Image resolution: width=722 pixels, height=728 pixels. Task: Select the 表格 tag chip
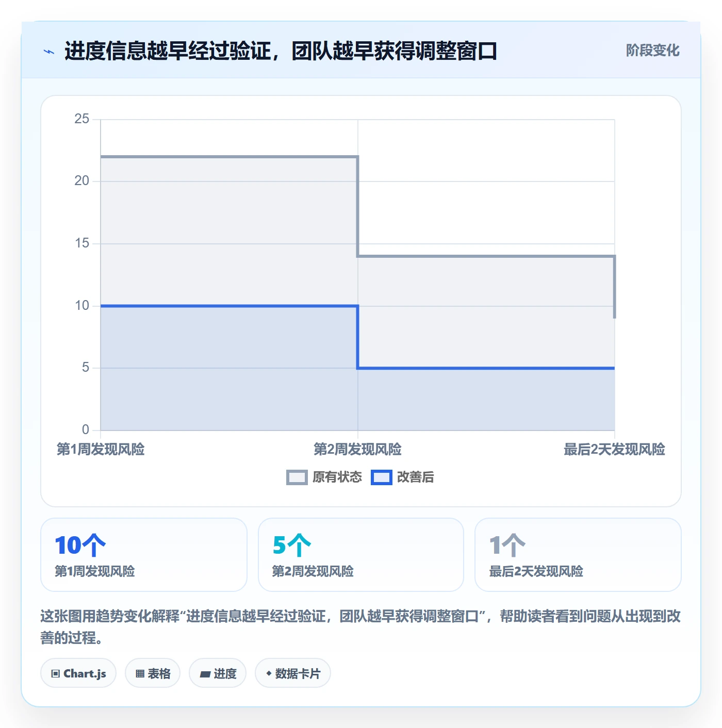click(x=153, y=673)
